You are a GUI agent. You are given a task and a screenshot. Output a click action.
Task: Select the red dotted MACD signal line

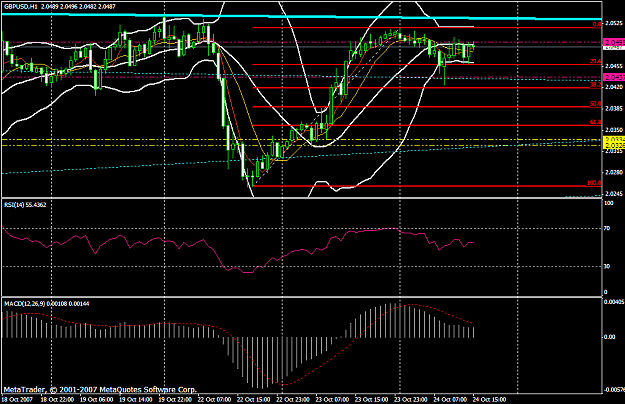point(238,345)
